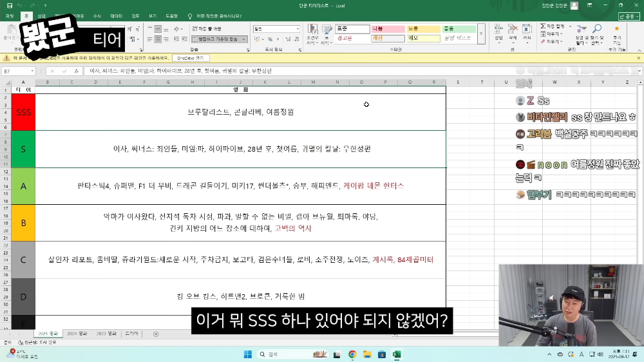Image resolution: width=644 pixels, height=362 pixels.
Task: Apply top vertical alignment
Action: [x=150, y=29]
